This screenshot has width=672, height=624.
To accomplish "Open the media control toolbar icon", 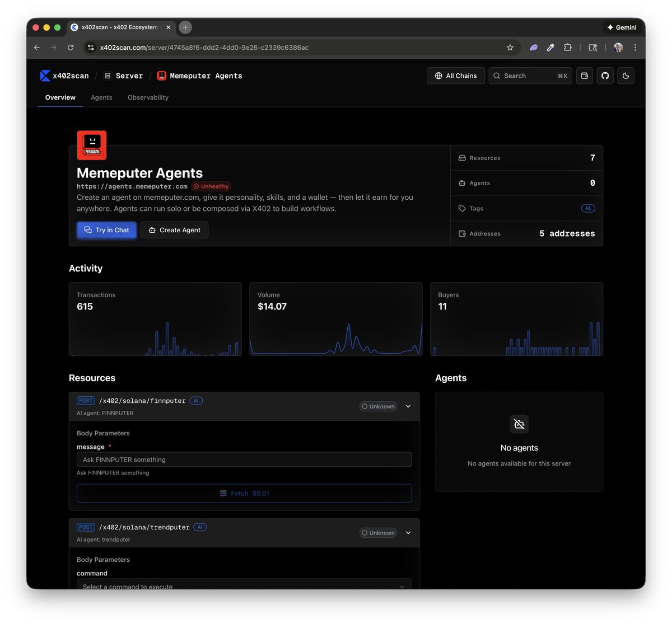I will [x=593, y=48].
